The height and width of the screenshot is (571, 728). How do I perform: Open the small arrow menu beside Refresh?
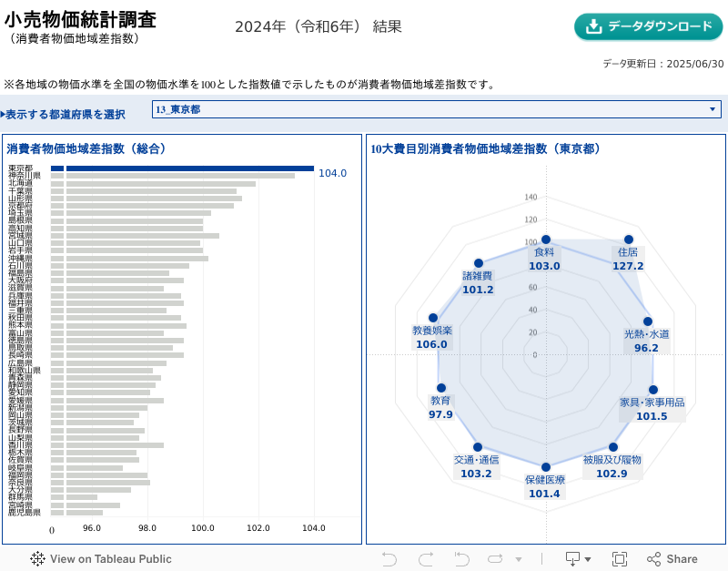pos(519,559)
